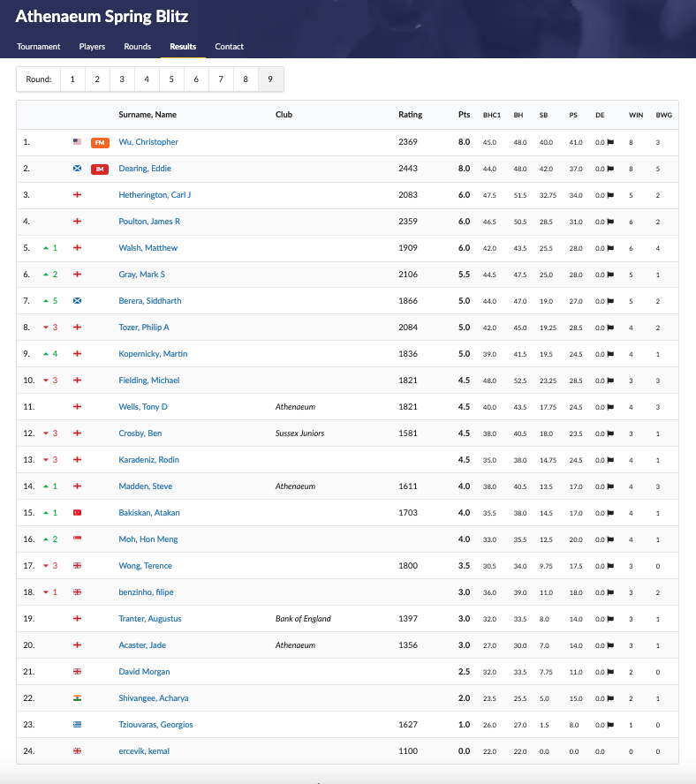Click the UK flag in David Morgan row
The image size is (696, 784).
pyautogui.click(x=77, y=672)
